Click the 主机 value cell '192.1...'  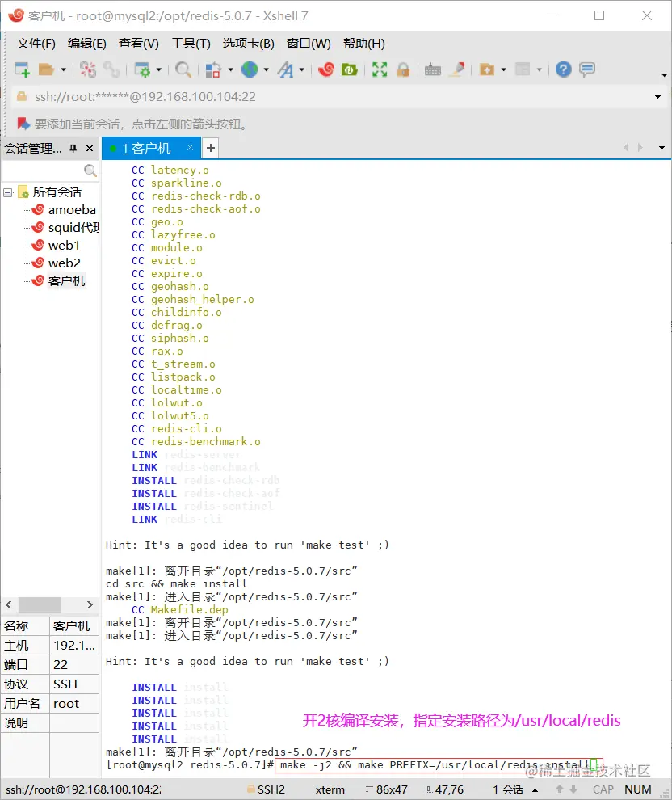pos(74,646)
